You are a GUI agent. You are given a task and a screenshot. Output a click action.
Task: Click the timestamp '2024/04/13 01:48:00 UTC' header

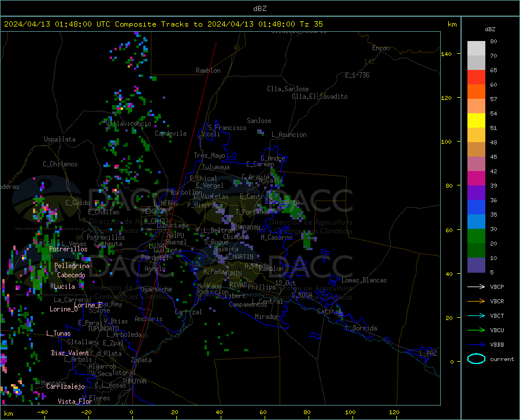[x=57, y=24]
